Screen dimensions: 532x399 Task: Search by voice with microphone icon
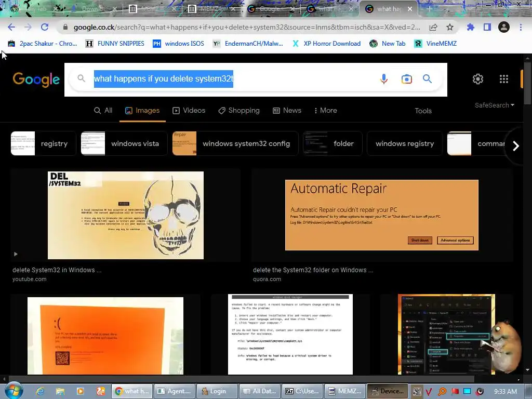384,79
